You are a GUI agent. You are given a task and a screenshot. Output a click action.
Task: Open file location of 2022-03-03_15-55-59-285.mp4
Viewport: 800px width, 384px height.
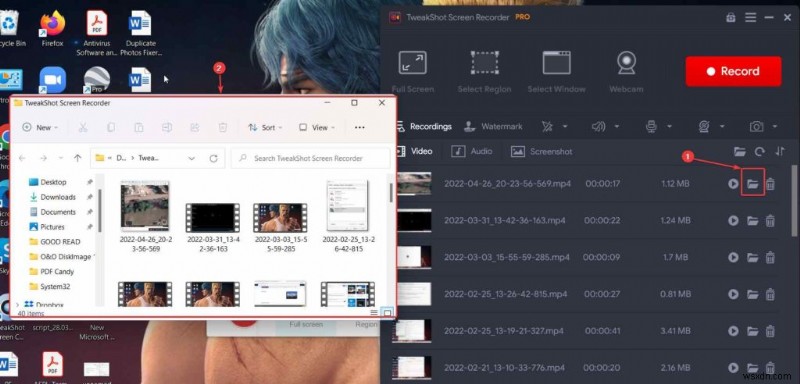click(x=753, y=258)
